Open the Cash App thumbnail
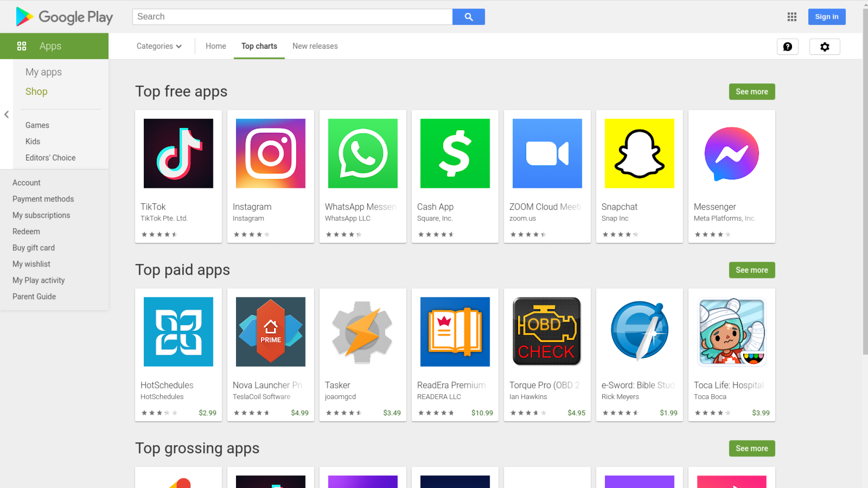This screenshot has width=868, height=488. (x=455, y=153)
